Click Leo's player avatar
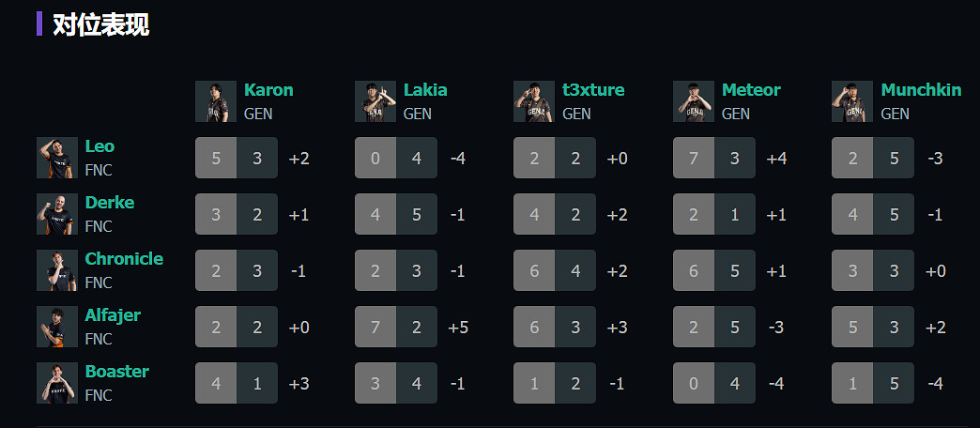The image size is (980, 428). tap(57, 158)
